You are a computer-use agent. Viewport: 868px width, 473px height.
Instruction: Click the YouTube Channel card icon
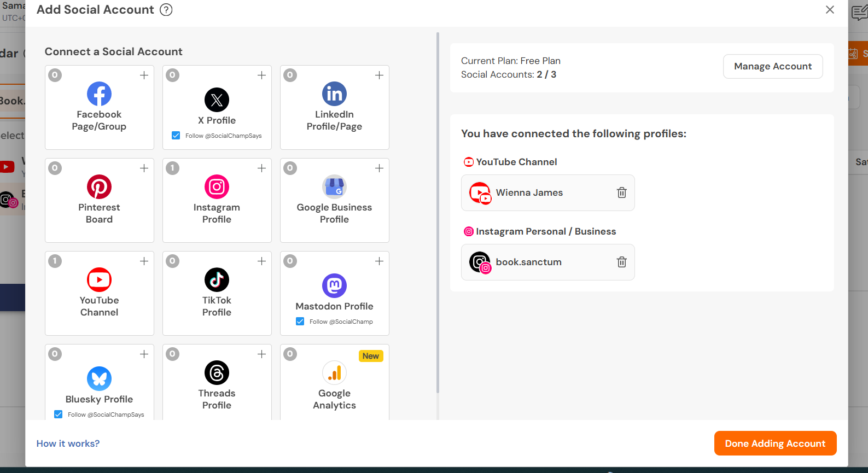pos(99,280)
